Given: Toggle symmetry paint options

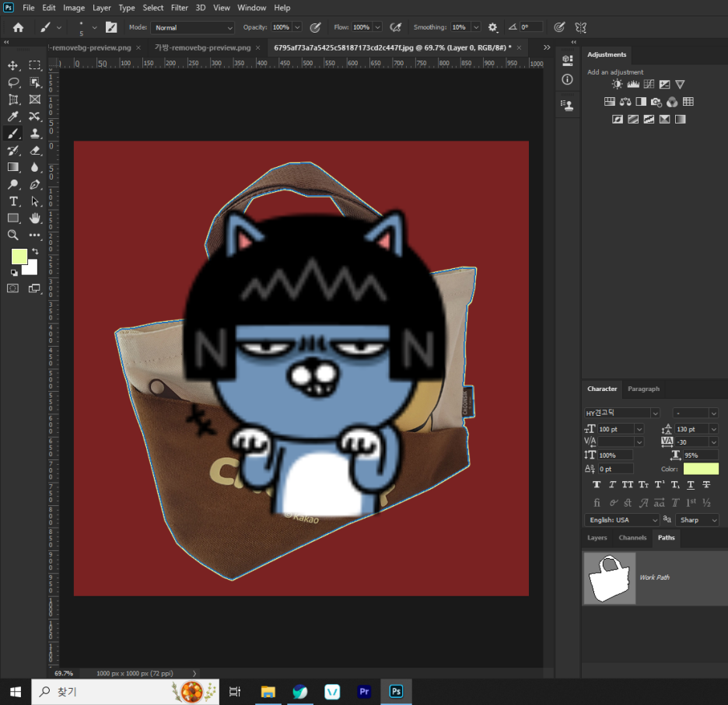Looking at the screenshot, I should tap(580, 27).
